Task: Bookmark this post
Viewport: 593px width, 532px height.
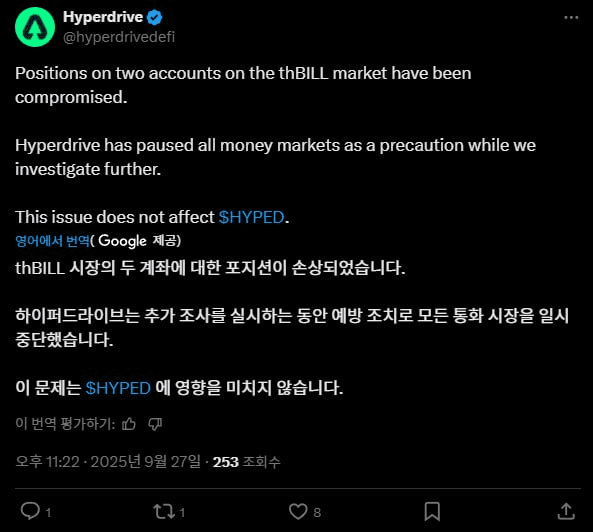Action: pos(432,512)
